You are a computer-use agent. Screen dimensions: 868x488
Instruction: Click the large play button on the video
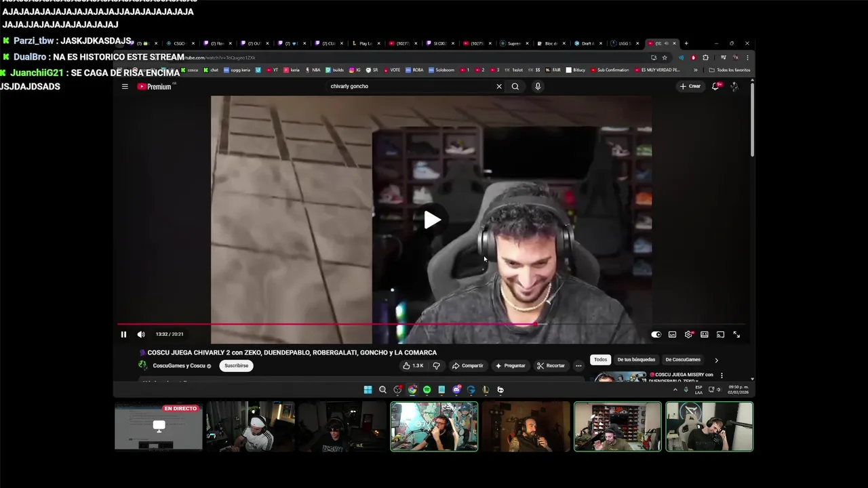tap(432, 220)
